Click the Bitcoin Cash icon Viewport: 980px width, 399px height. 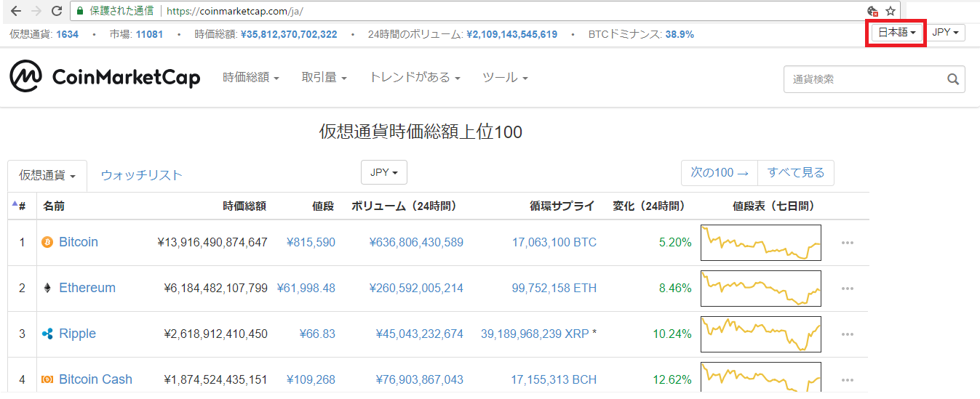click(x=47, y=379)
